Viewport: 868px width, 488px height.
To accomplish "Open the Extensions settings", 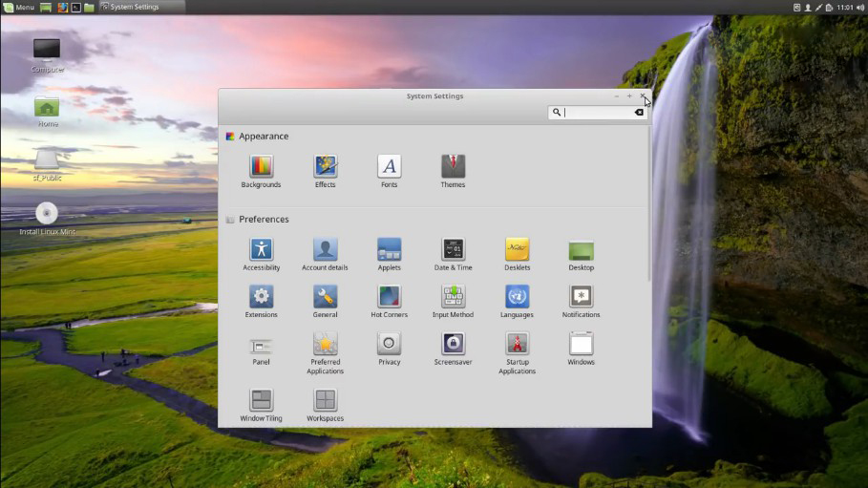I will tap(261, 302).
